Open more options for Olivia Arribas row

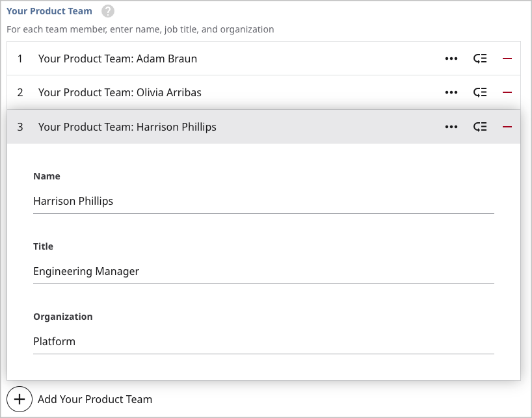451,92
